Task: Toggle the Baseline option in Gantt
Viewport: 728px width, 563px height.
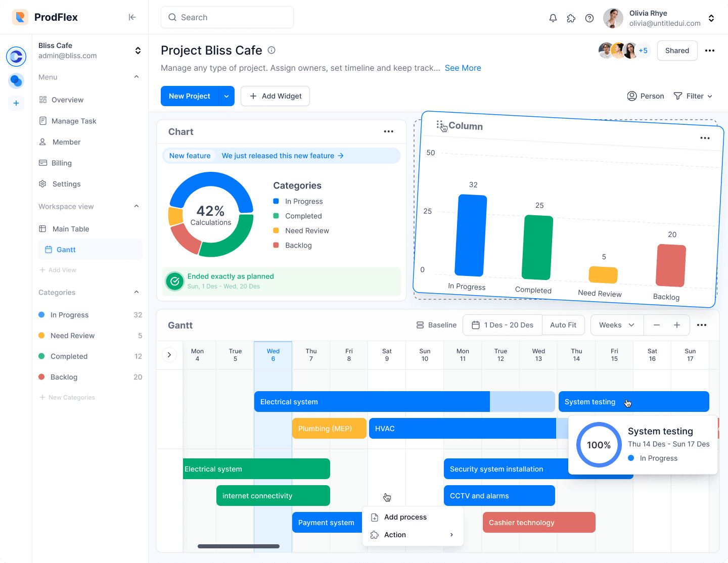Action: point(436,325)
